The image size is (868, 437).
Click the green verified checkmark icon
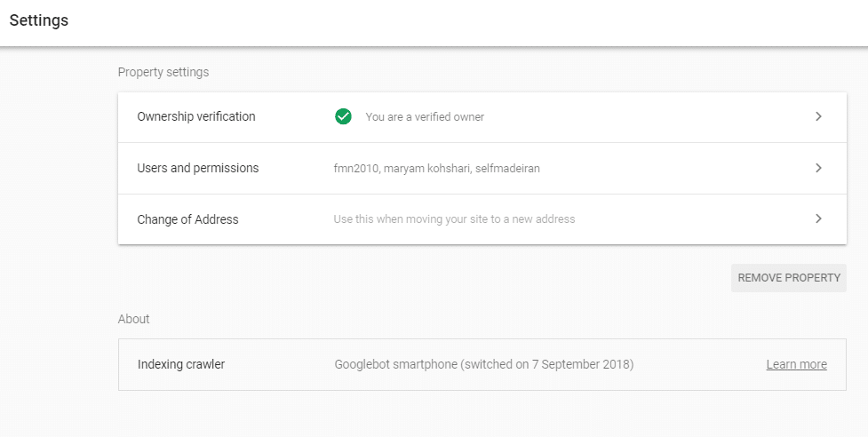click(343, 116)
